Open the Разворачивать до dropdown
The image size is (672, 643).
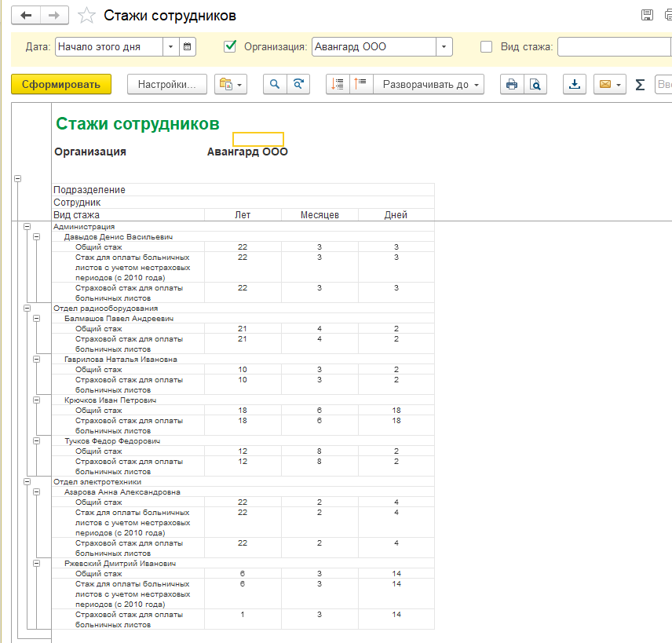click(x=428, y=85)
